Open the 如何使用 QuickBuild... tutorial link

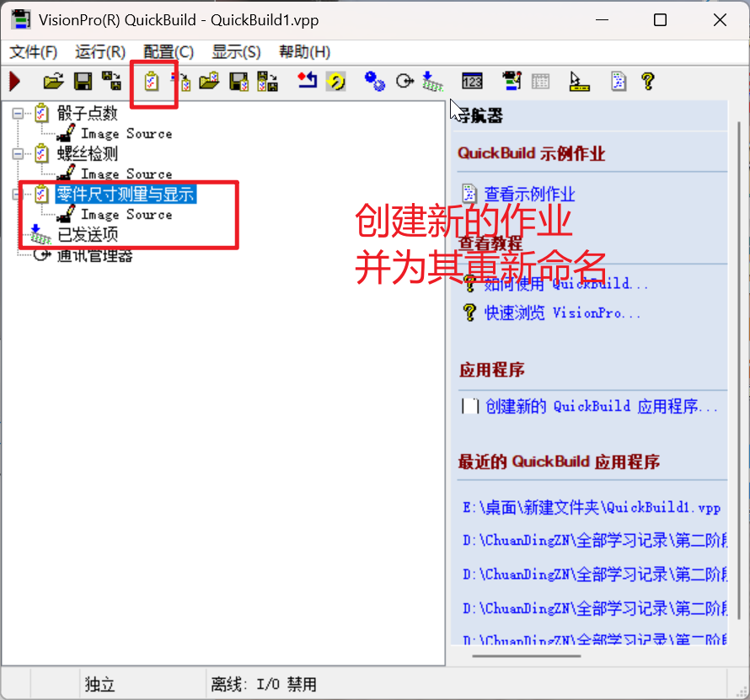[x=565, y=284]
